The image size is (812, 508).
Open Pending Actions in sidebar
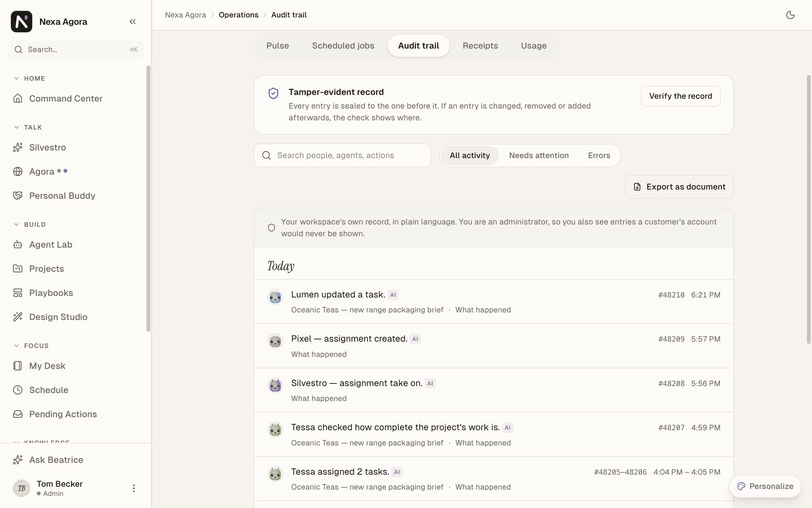75,414
